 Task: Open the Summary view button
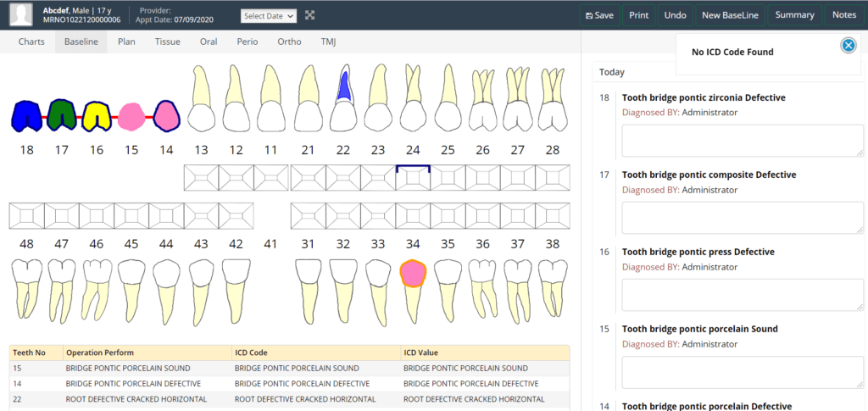click(794, 15)
